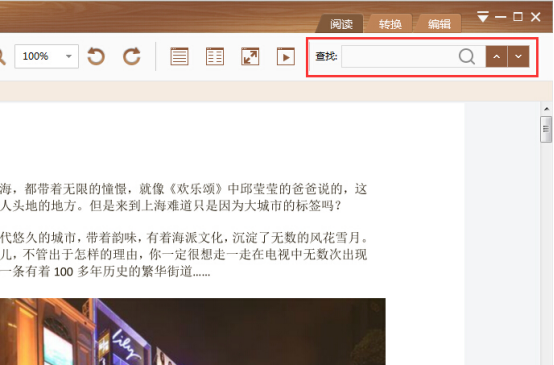Close the reader window
Image resolution: width=554 pixels, height=365 pixels.
click(x=536, y=17)
